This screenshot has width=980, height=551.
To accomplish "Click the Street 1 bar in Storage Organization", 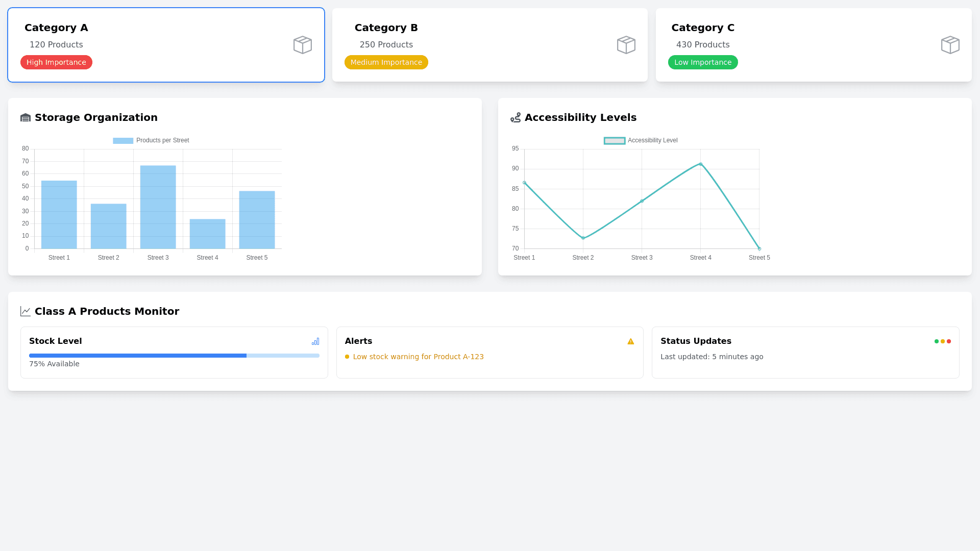I will pos(59,214).
